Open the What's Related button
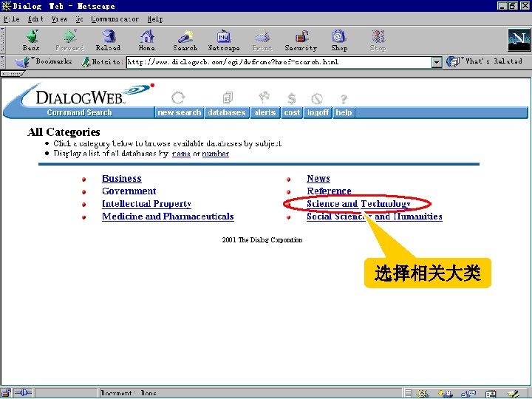The image size is (532, 399). pyautogui.click(x=485, y=62)
